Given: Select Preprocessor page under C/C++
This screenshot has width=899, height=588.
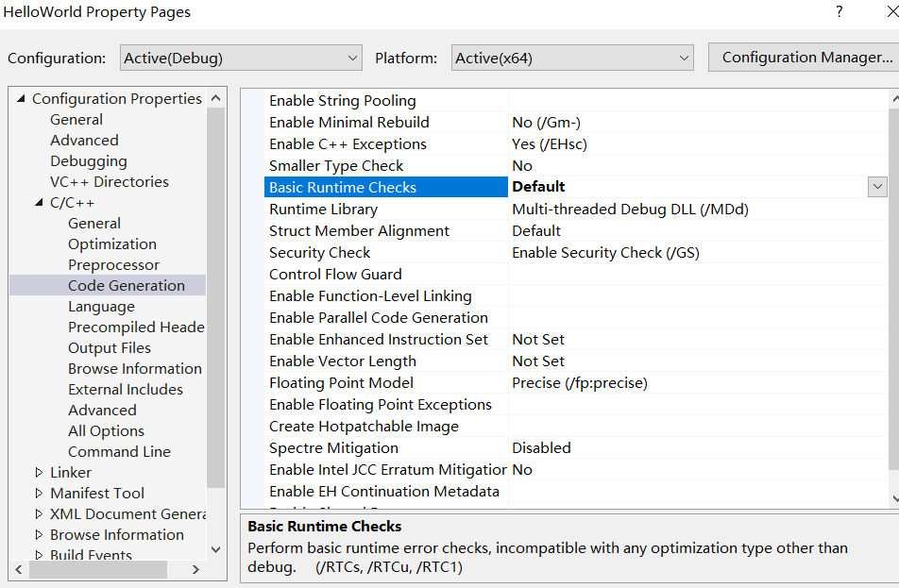Looking at the screenshot, I should tap(113, 265).
